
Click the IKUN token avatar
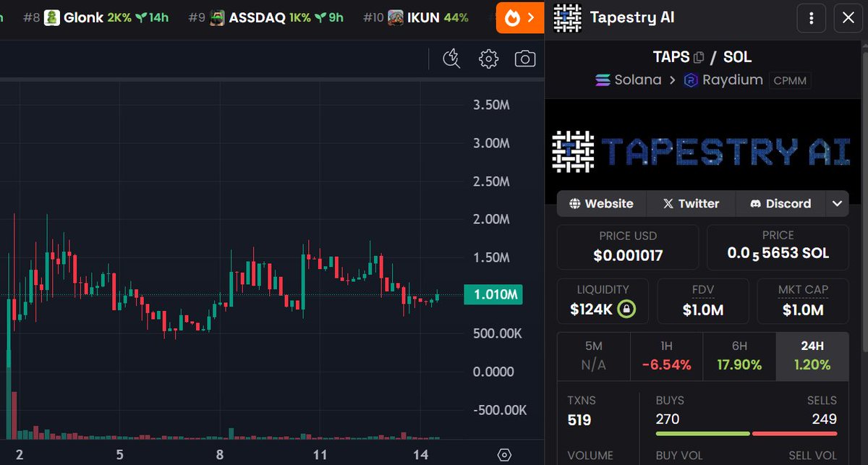[395, 17]
